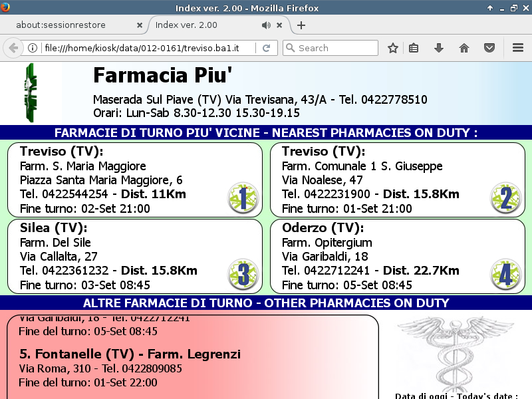Show site information icon in address bar
The height and width of the screenshot is (399, 532).
pos(32,48)
